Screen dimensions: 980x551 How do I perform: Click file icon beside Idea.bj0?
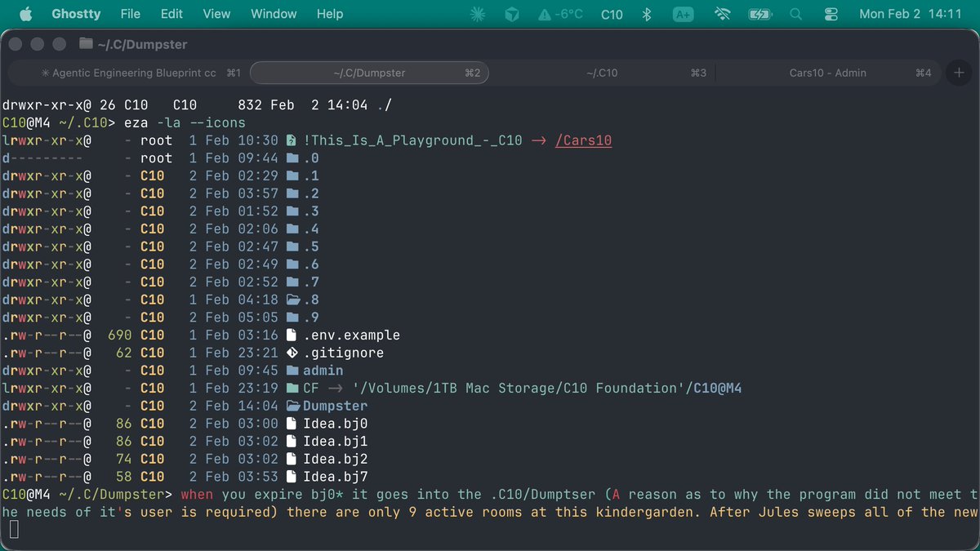pos(292,424)
